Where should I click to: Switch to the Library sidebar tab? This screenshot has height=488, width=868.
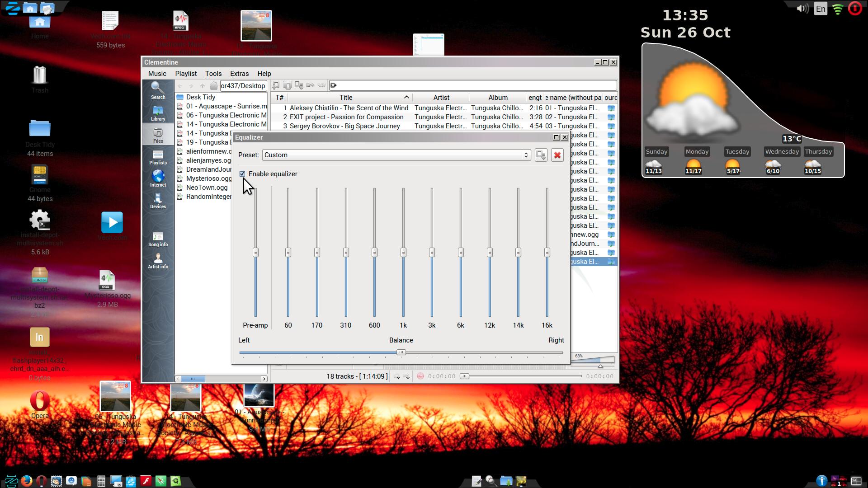(158, 113)
